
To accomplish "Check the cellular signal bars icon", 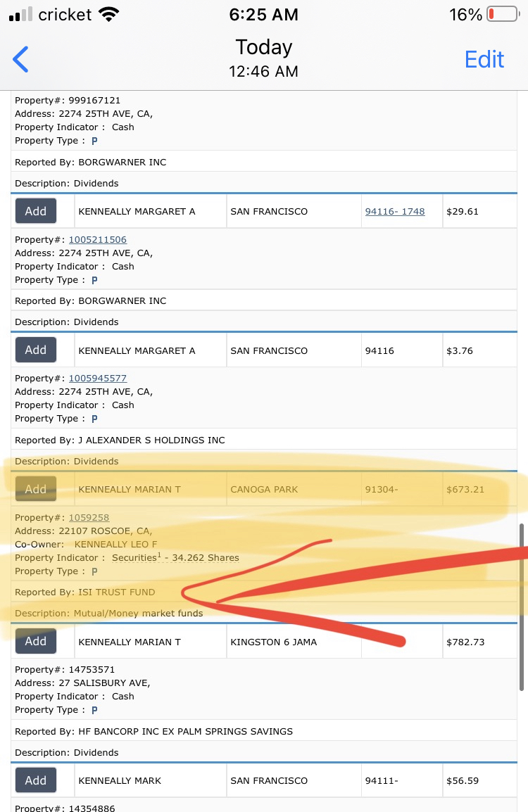I will 20,15.
